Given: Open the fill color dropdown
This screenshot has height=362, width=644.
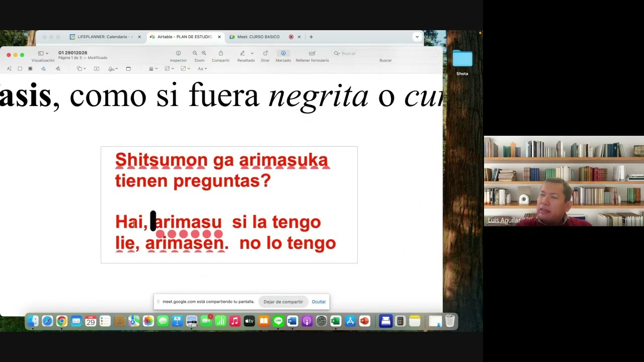Looking at the screenshot, I should point(185,68).
